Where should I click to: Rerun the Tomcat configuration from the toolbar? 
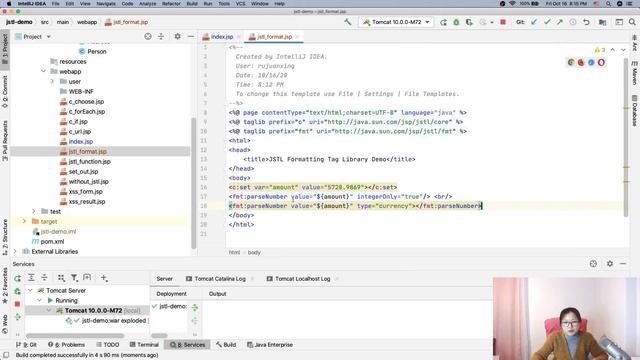point(443,22)
